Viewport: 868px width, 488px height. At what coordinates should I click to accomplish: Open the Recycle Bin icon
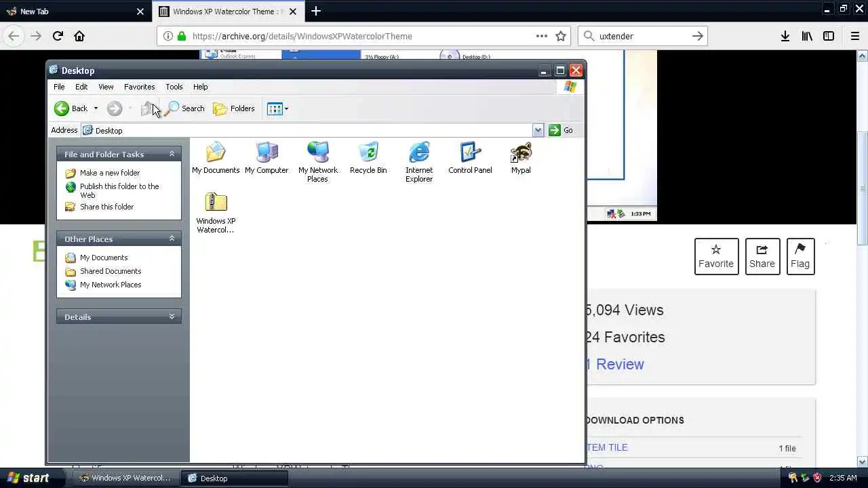click(368, 158)
